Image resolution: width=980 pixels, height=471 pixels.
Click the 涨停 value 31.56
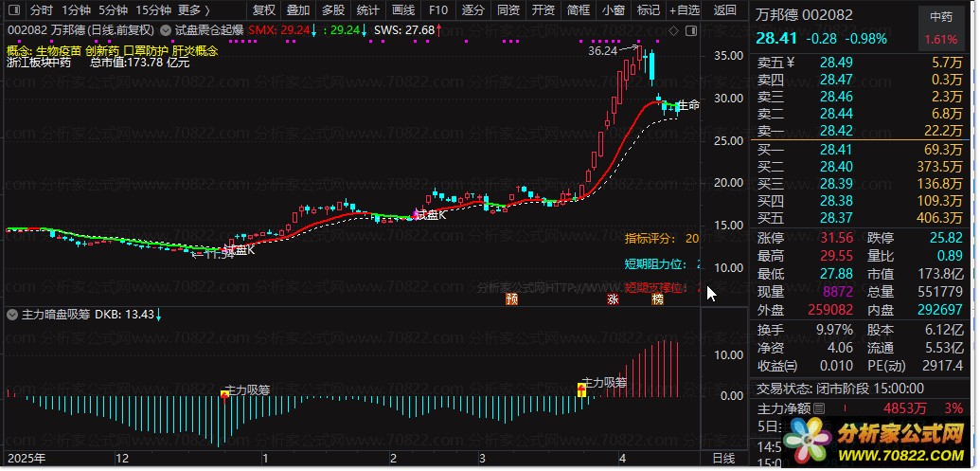tap(836, 238)
